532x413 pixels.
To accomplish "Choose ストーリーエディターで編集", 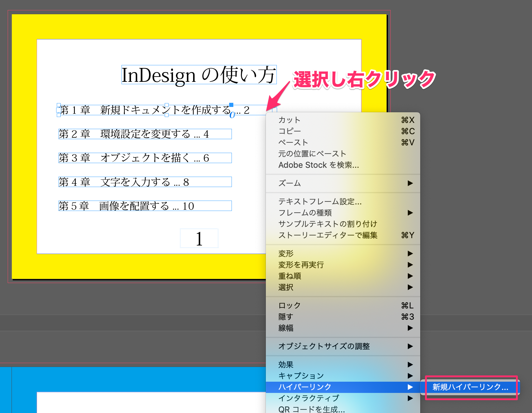I will coord(343,235).
